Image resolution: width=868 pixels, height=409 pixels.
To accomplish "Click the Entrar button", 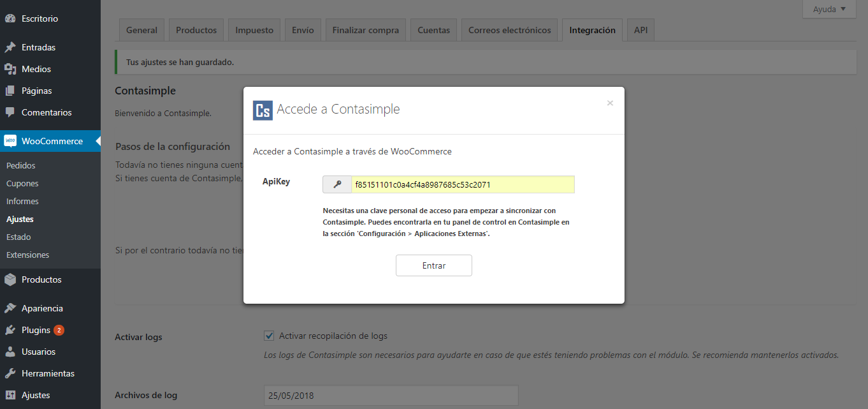I will [434, 265].
